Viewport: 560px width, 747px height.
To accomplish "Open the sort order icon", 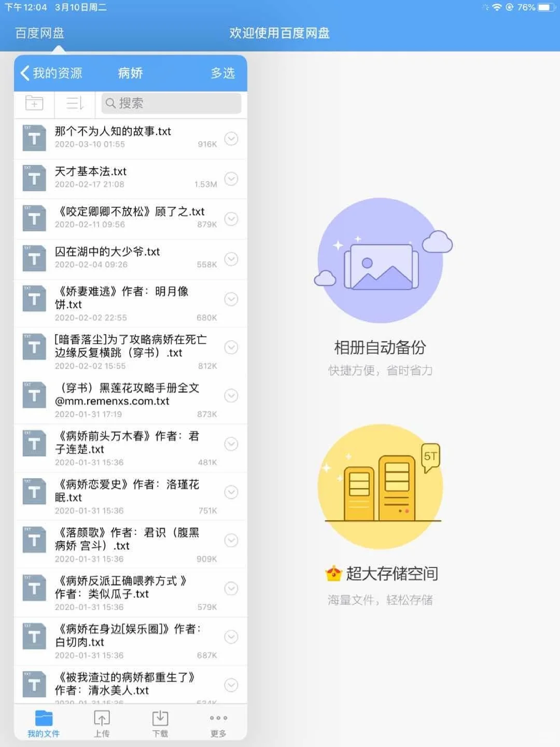I will [75, 103].
